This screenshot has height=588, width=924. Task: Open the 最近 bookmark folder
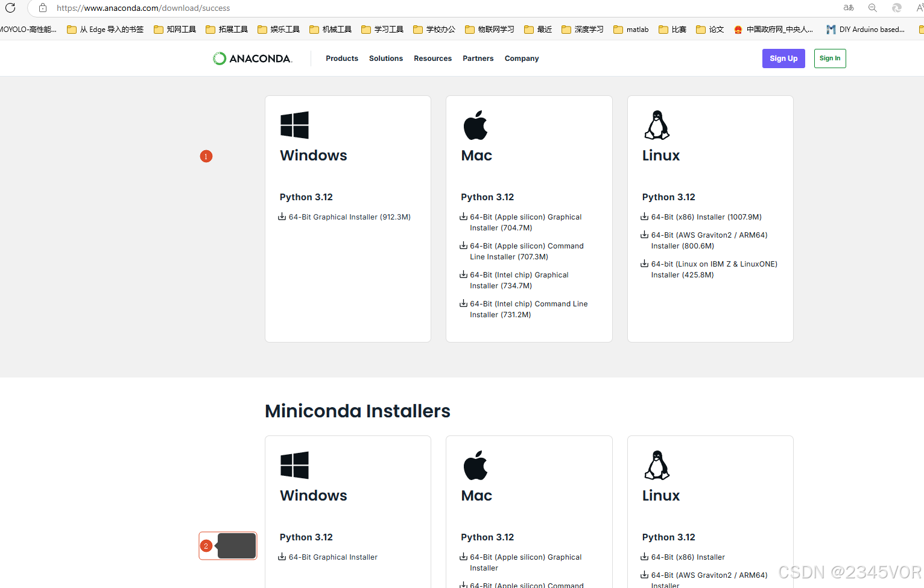(x=538, y=29)
